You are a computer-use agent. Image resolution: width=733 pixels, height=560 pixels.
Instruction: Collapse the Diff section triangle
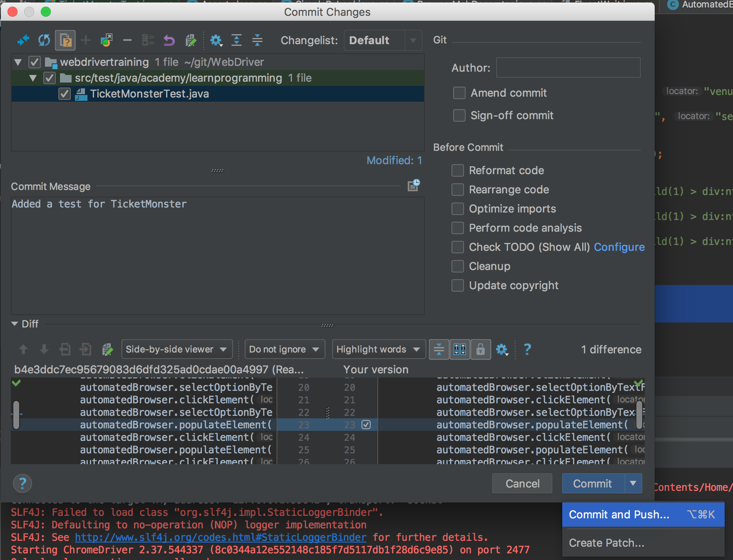tap(15, 324)
